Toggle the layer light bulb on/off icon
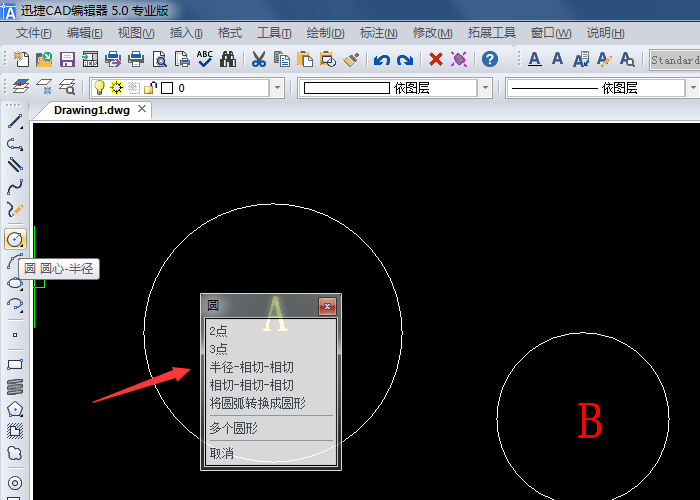The image size is (700, 500). coord(100,88)
